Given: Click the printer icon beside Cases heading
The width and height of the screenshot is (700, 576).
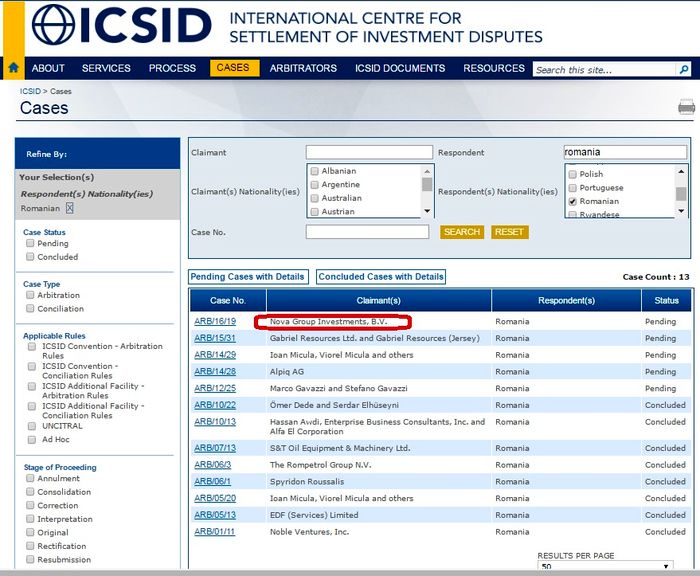Looking at the screenshot, I should (686, 108).
